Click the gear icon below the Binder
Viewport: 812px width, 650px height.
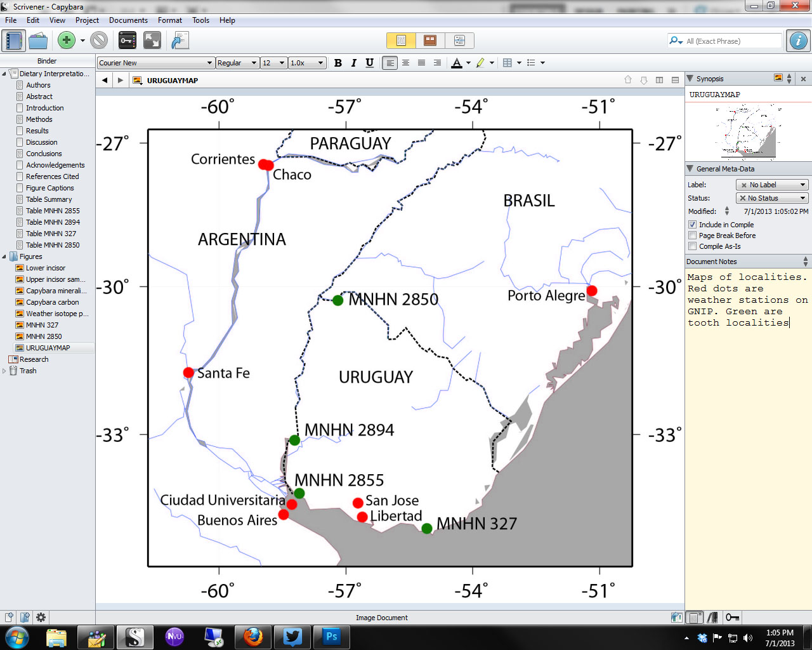(x=41, y=617)
